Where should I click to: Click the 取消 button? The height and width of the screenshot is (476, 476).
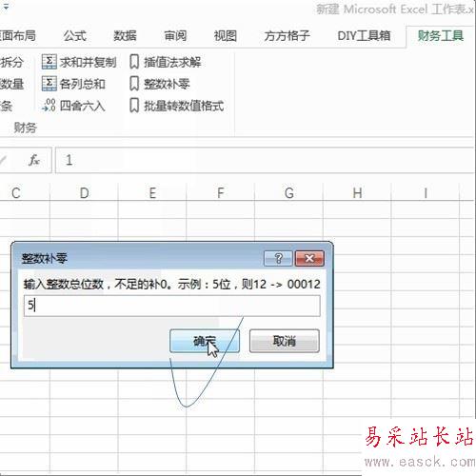[x=285, y=341]
